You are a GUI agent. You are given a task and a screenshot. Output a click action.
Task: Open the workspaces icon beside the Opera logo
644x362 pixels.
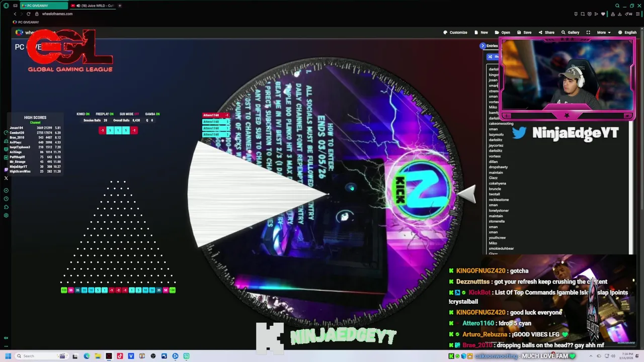point(15,6)
